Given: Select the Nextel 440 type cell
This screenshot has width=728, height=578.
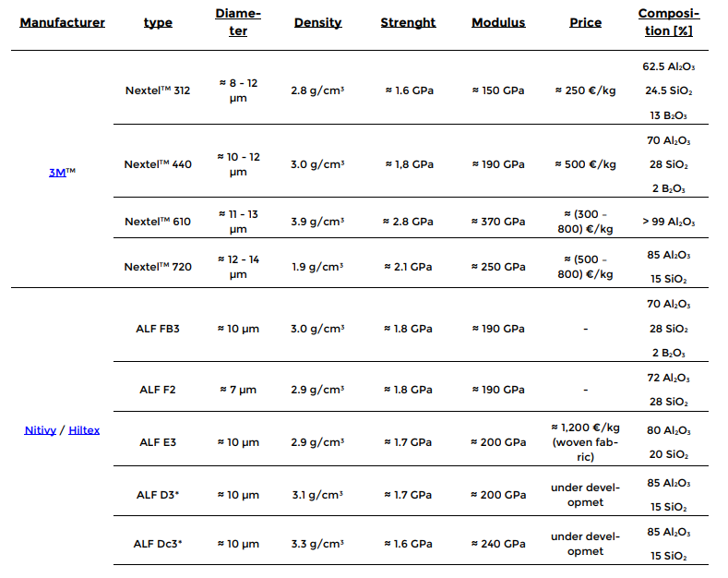Looking at the screenshot, I should coord(158,164).
